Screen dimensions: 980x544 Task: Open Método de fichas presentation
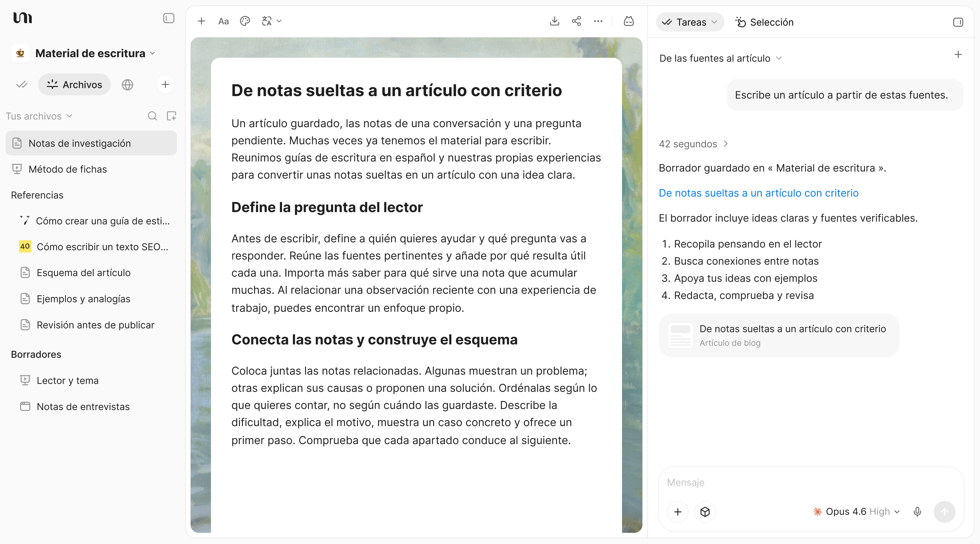[x=91, y=169]
